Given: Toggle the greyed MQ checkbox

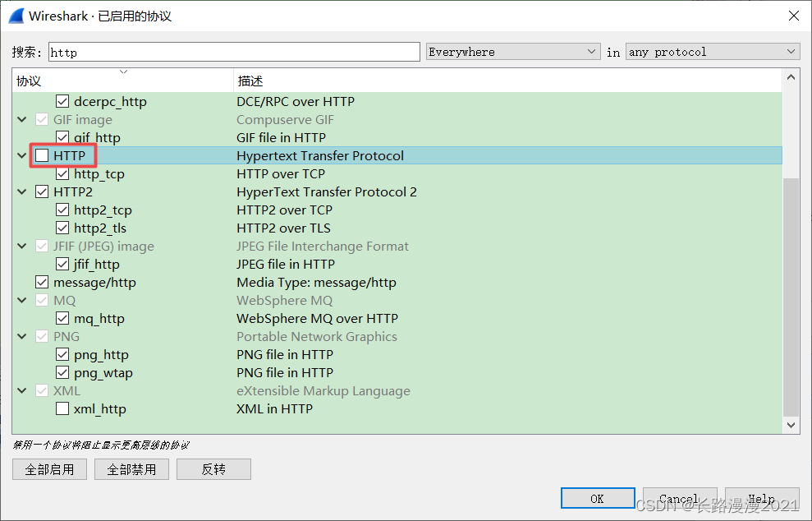Looking at the screenshot, I should pos(42,301).
